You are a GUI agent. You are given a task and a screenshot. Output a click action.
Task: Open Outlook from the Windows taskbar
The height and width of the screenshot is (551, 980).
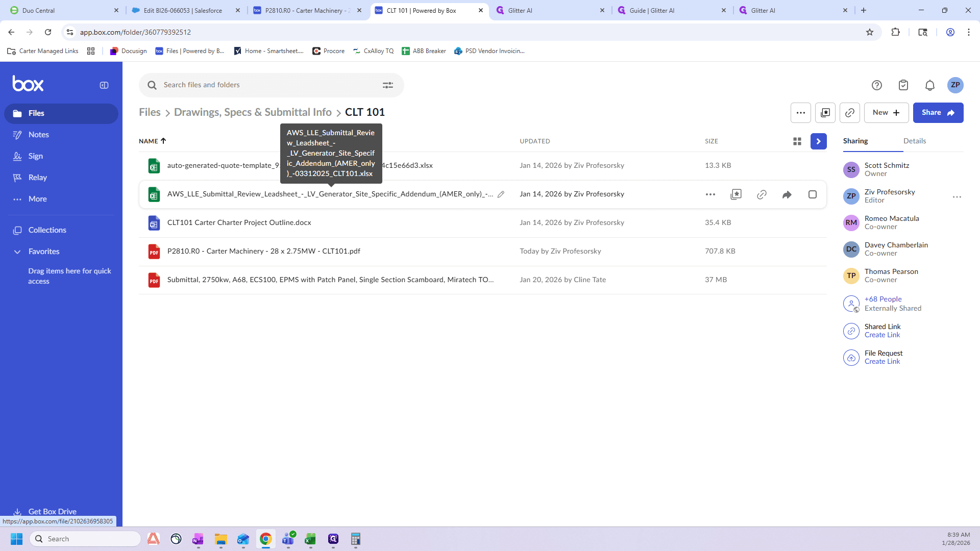coord(243,539)
